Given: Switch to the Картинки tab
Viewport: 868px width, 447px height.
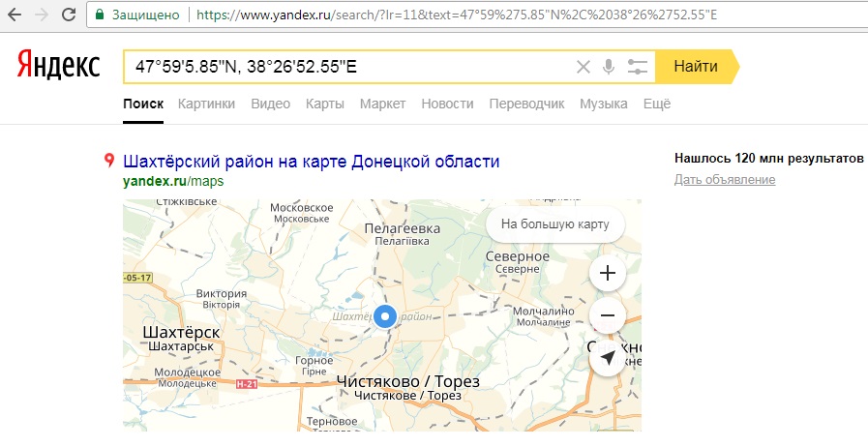Looking at the screenshot, I should coord(206,104).
